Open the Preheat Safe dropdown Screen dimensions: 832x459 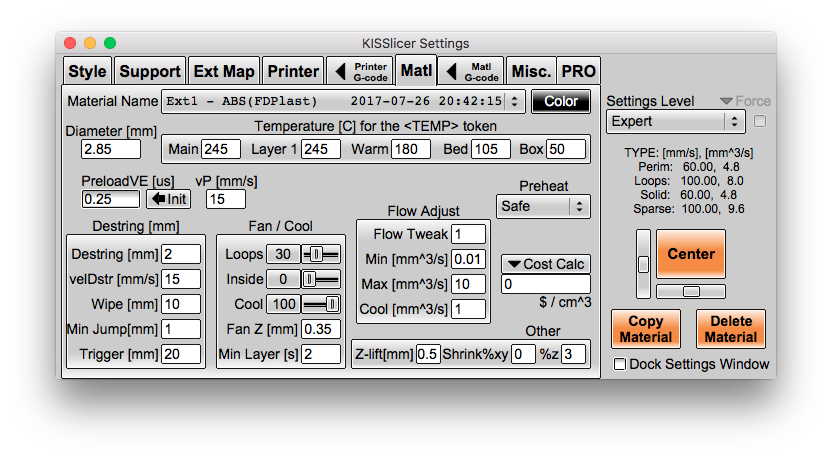click(543, 206)
